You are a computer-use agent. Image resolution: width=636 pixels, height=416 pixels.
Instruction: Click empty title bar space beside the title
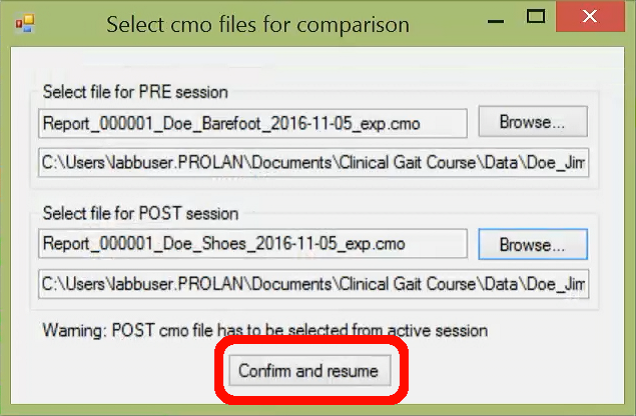pyautogui.click(x=444, y=24)
